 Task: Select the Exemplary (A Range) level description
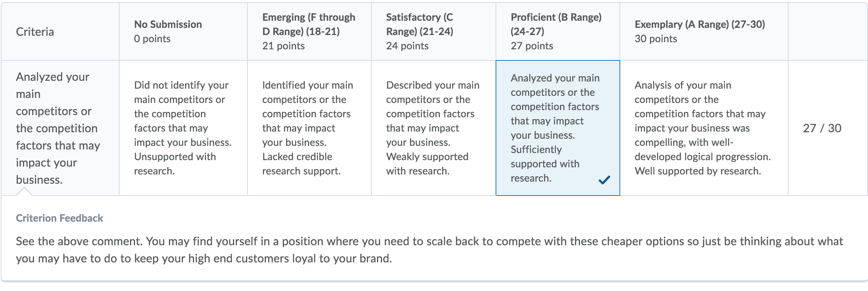click(704, 128)
